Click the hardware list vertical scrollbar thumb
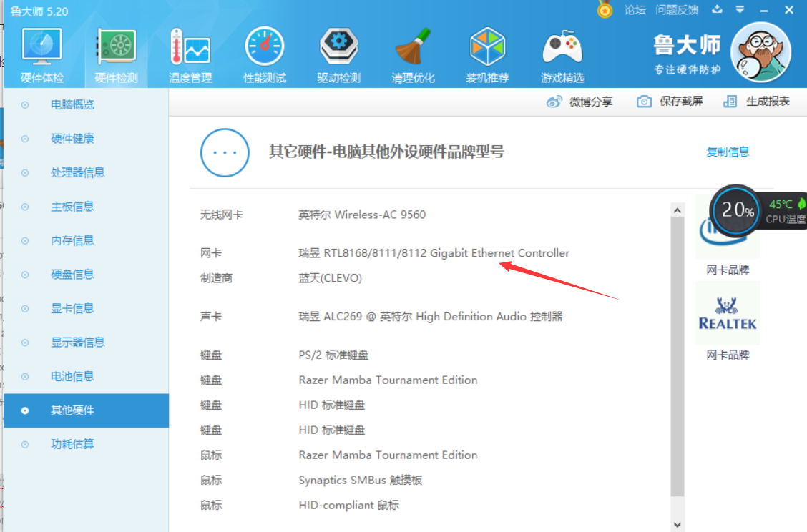The height and width of the screenshot is (532, 807). (x=678, y=357)
